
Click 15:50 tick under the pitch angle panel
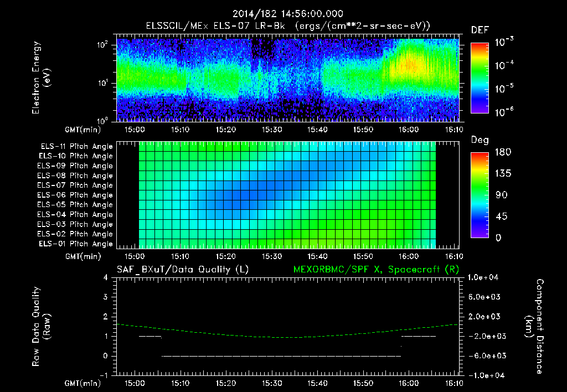point(363,256)
